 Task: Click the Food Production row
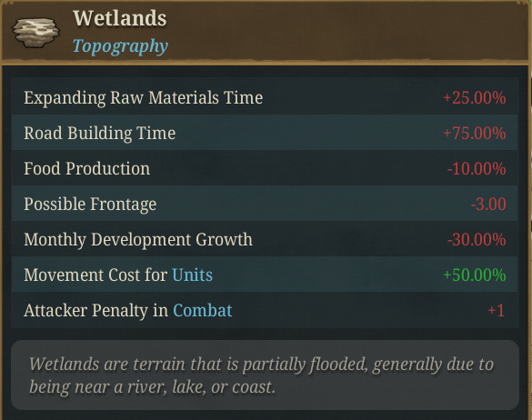pyautogui.click(x=265, y=168)
